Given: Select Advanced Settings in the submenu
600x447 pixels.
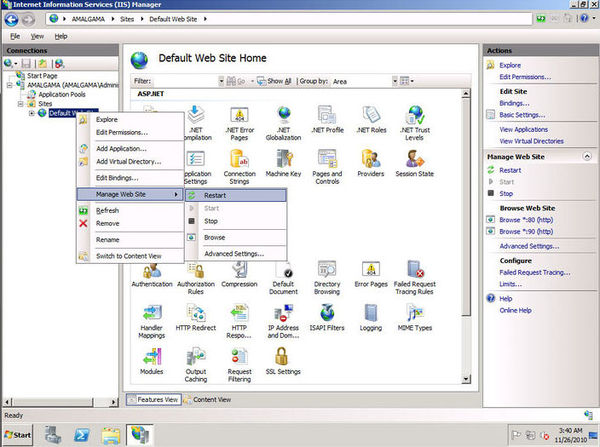Looking at the screenshot, I should pyautogui.click(x=236, y=254).
